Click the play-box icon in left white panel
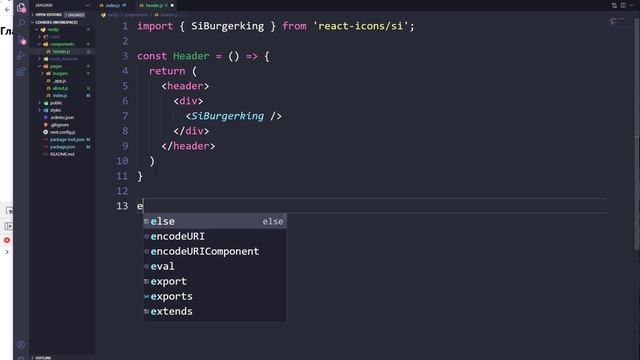 [9, 226]
